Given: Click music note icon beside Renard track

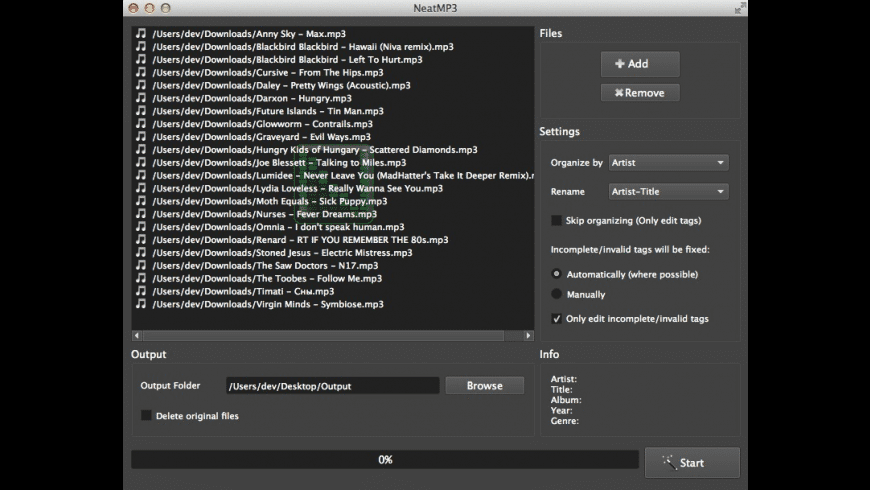Looking at the screenshot, I should click(141, 239).
